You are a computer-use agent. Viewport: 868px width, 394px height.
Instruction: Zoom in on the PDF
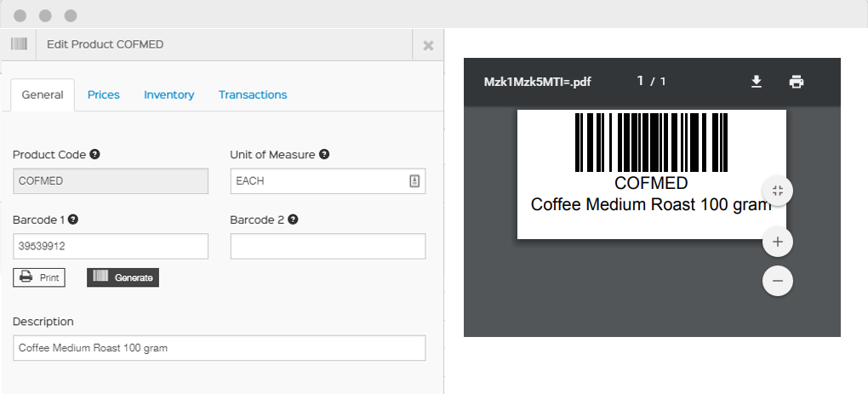pos(778,242)
